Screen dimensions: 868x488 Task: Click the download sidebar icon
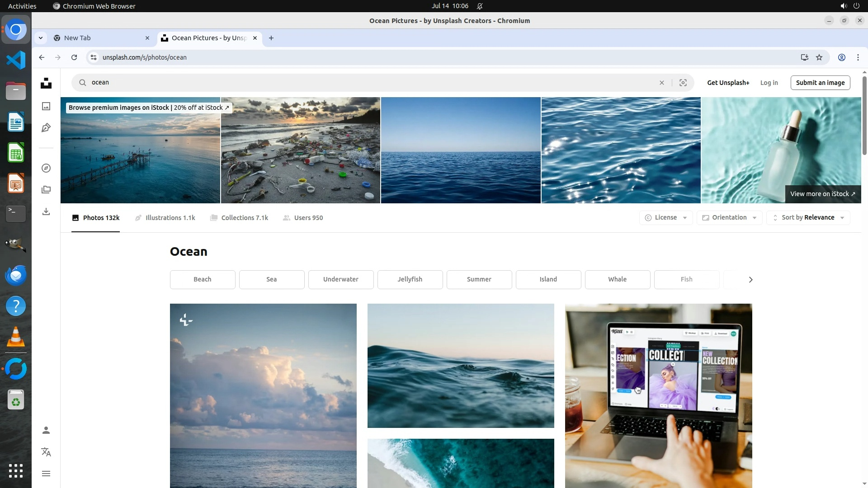point(46,211)
